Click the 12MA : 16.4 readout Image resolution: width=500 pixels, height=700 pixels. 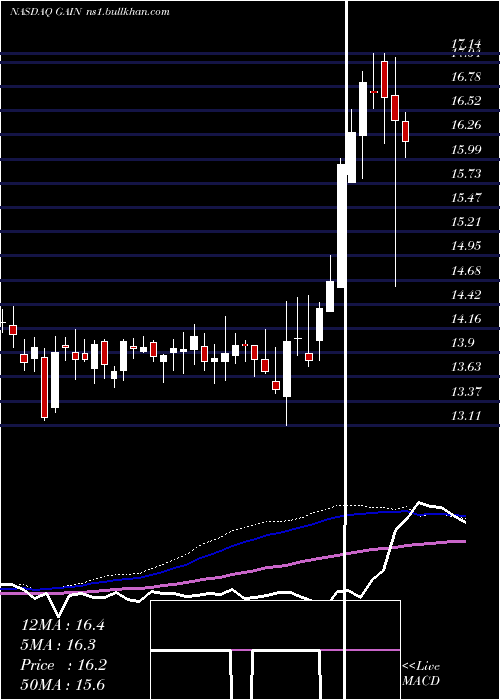62,625
